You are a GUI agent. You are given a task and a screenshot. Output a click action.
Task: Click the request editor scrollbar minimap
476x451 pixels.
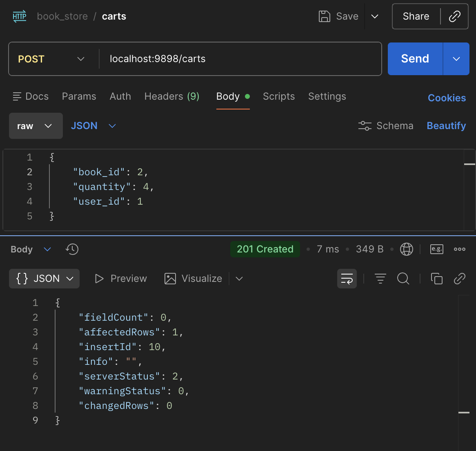[x=469, y=190]
